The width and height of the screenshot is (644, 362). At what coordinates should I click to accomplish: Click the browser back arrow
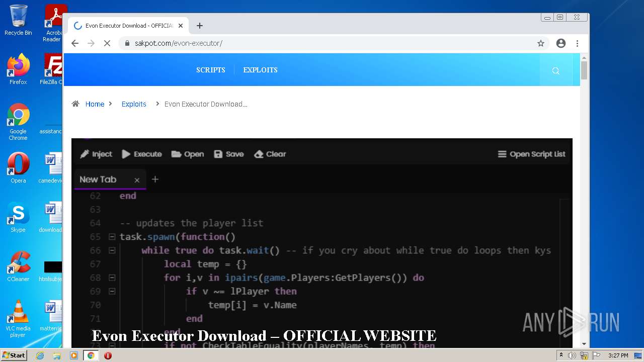(75, 43)
